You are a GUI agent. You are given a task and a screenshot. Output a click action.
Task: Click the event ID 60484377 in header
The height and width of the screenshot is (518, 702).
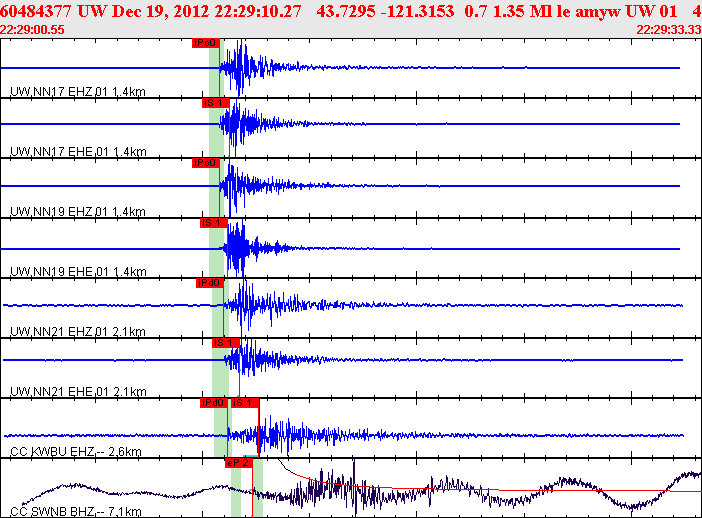coord(36,11)
